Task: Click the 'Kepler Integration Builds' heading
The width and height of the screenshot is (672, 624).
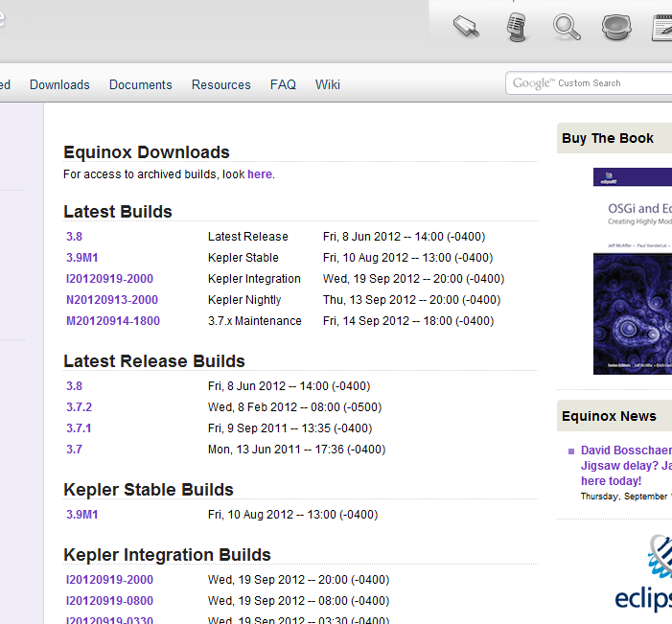Action: tap(167, 555)
